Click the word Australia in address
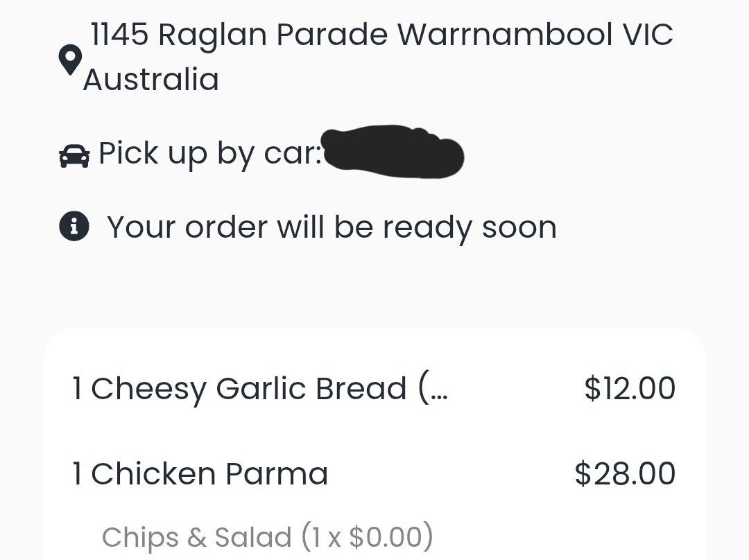This screenshot has width=749, height=560. [151, 80]
